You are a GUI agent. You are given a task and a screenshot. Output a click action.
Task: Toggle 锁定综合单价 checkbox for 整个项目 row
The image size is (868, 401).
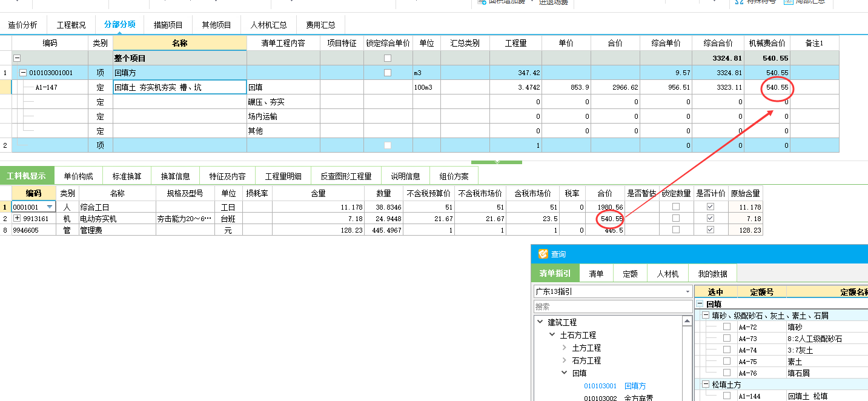pyautogui.click(x=388, y=58)
